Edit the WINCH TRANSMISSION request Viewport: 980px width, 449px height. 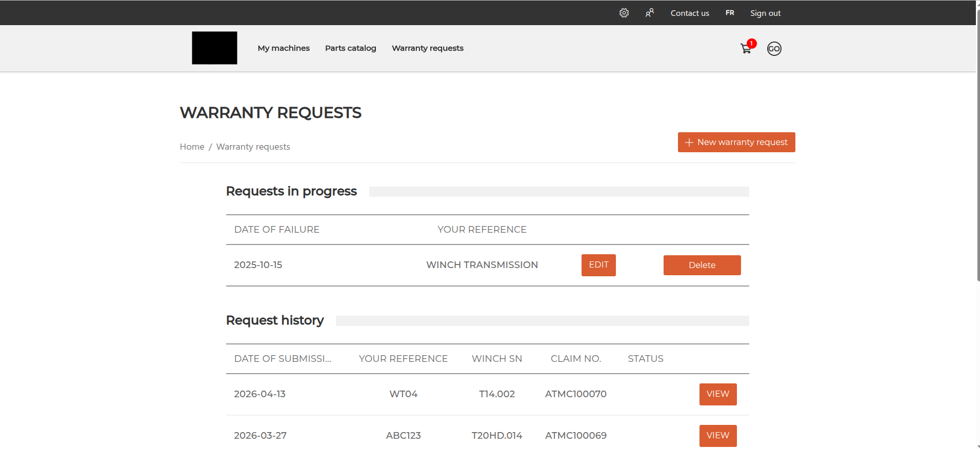[x=598, y=265]
